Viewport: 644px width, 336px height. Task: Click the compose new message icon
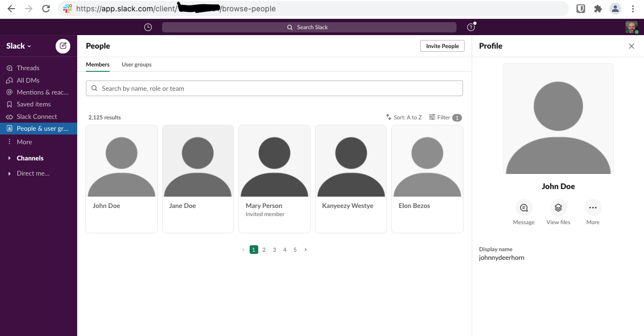[63, 46]
